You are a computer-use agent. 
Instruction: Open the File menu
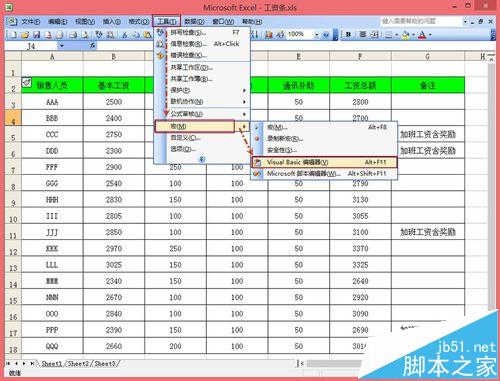(31, 22)
